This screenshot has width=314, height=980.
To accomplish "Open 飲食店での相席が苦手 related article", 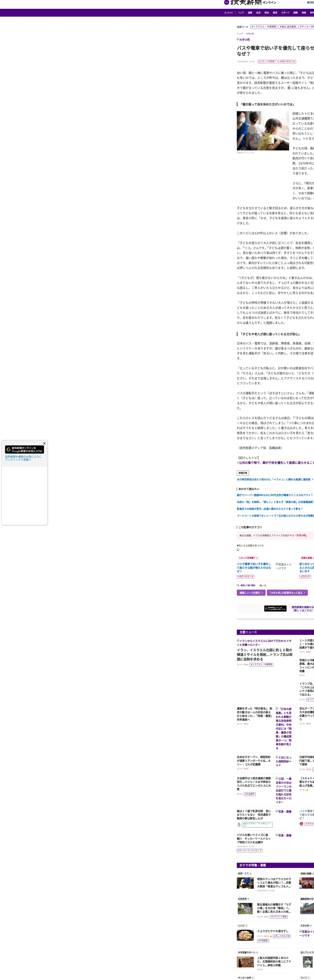I will tap(270, 509).
